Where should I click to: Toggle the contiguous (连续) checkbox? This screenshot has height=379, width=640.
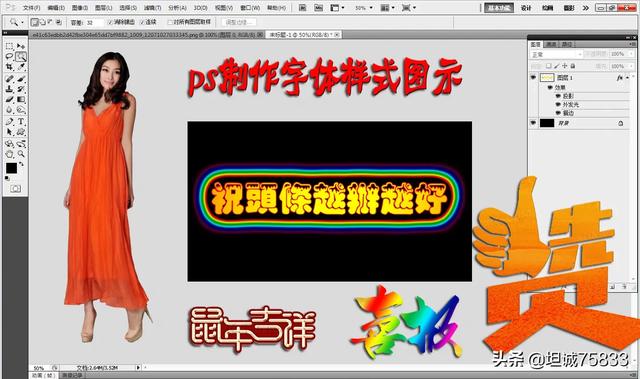(142, 22)
